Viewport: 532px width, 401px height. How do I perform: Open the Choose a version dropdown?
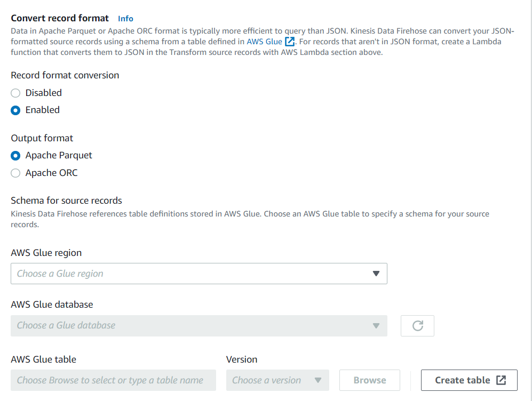pyautogui.click(x=277, y=380)
